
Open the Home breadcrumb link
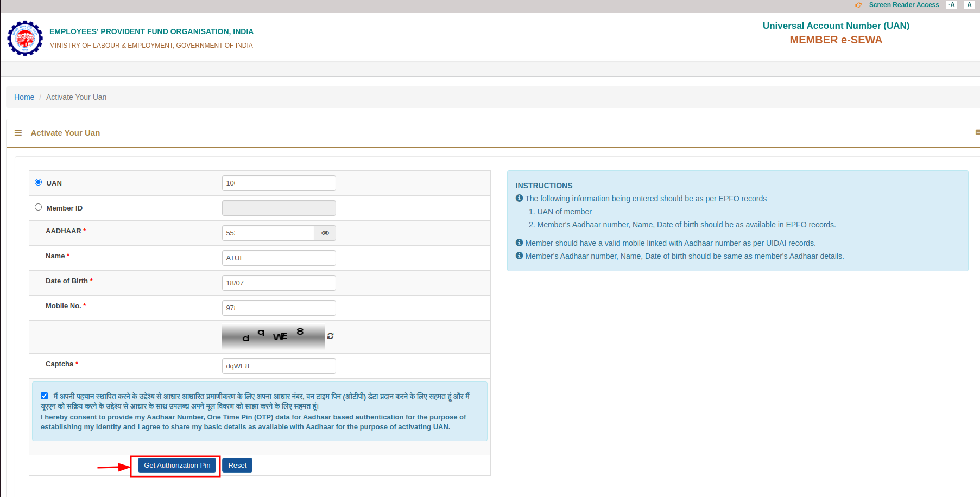24,97
